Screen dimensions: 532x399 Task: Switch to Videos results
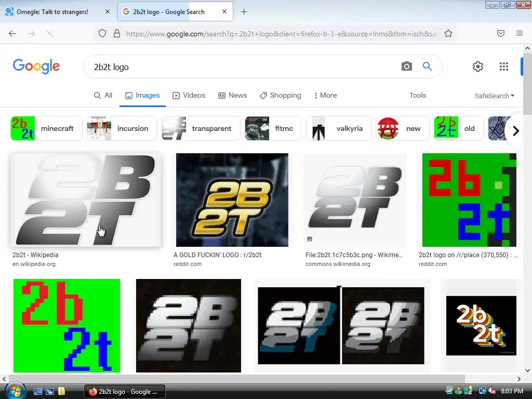(189, 96)
